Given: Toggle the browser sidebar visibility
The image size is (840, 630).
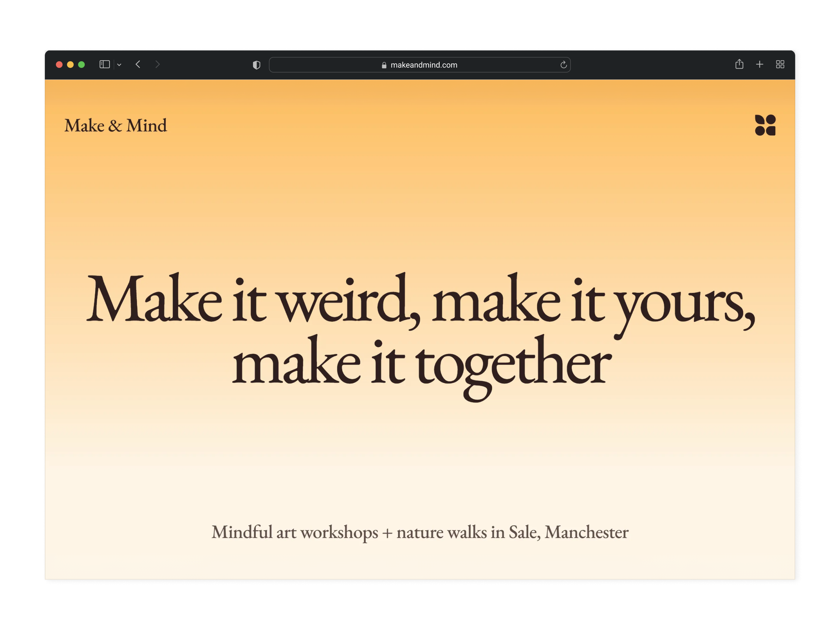Looking at the screenshot, I should click(x=104, y=64).
